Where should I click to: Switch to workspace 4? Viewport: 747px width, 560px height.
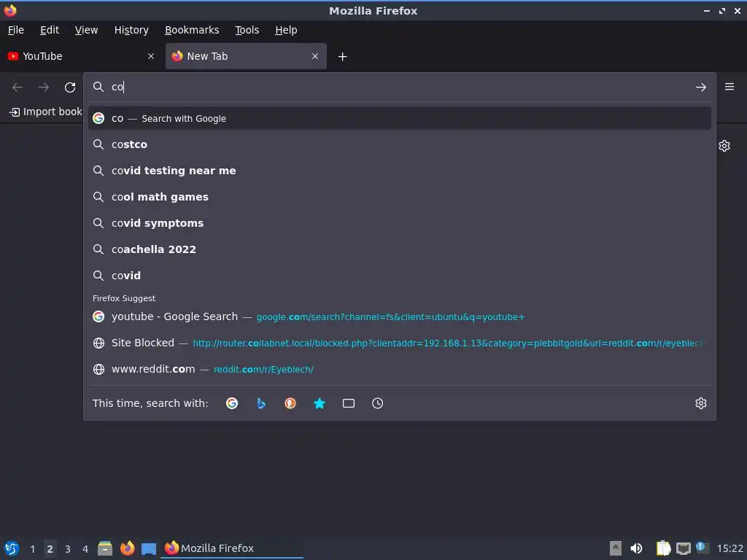pos(85,549)
